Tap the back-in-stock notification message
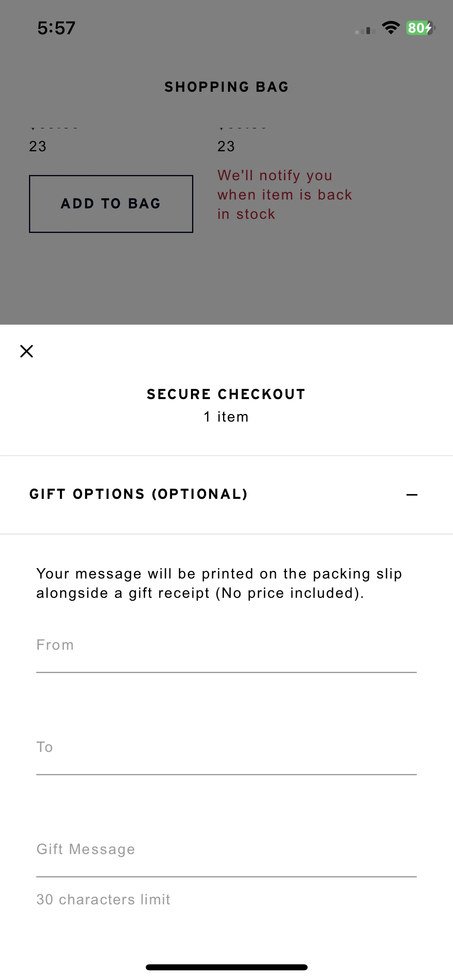Image resolution: width=453 pixels, height=980 pixels. click(285, 195)
